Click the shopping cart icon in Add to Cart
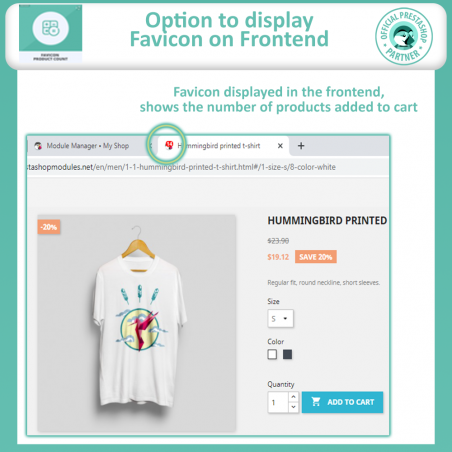 pyautogui.click(x=316, y=402)
